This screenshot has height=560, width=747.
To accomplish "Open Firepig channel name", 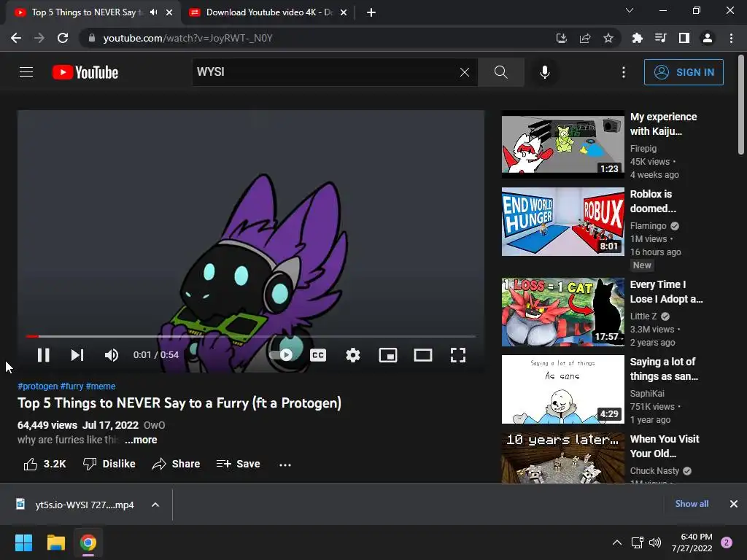I will [643, 149].
